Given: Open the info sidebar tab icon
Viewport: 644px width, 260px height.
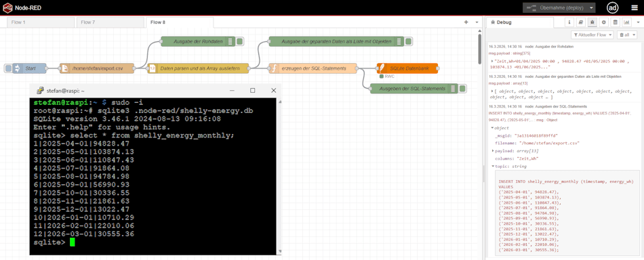Looking at the screenshot, I should point(569,22).
